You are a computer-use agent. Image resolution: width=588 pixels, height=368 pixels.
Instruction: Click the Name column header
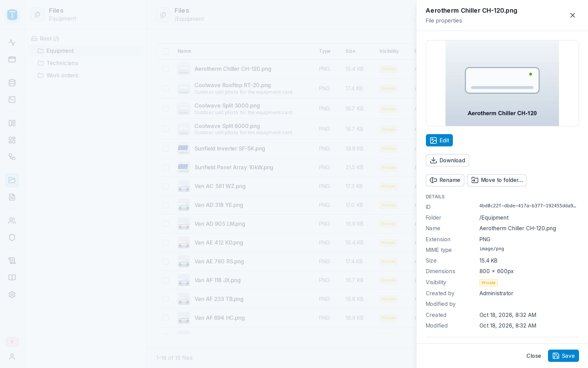pyautogui.click(x=184, y=51)
